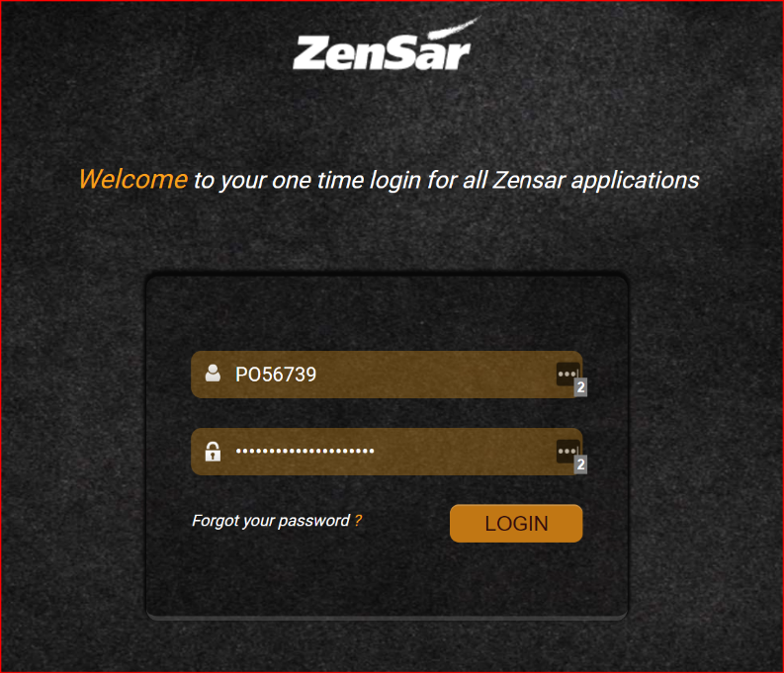Click the user silhouette icon in username field
The width and height of the screenshot is (784, 673).
pos(213,374)
